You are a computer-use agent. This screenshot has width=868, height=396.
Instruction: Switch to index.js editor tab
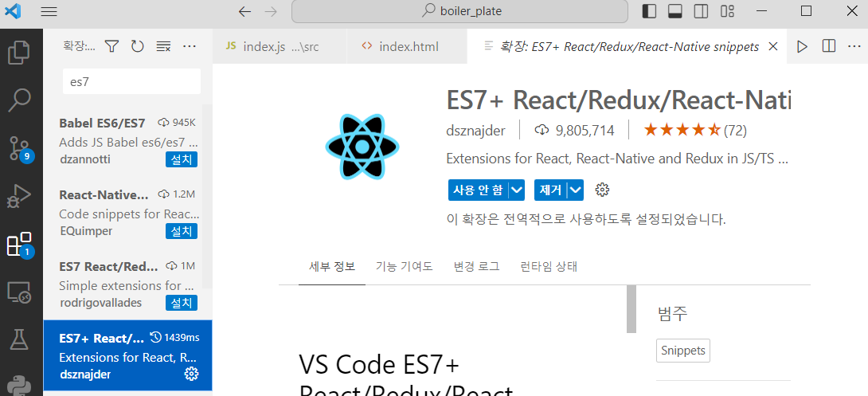(x=280, y=46)
